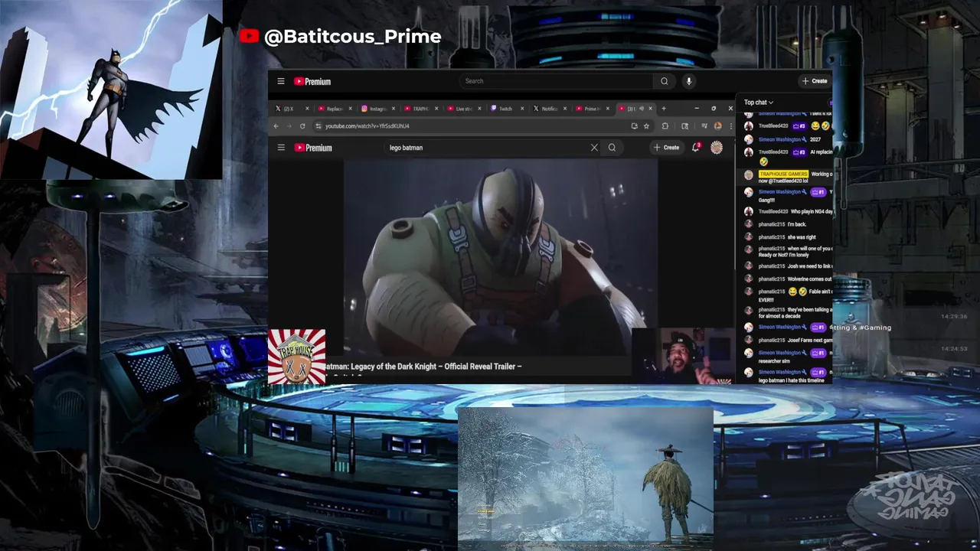The height and width of the screenshot is (551, 980).
Task: Click the inner YouTube Create button
Action: [x=667, y=148]
